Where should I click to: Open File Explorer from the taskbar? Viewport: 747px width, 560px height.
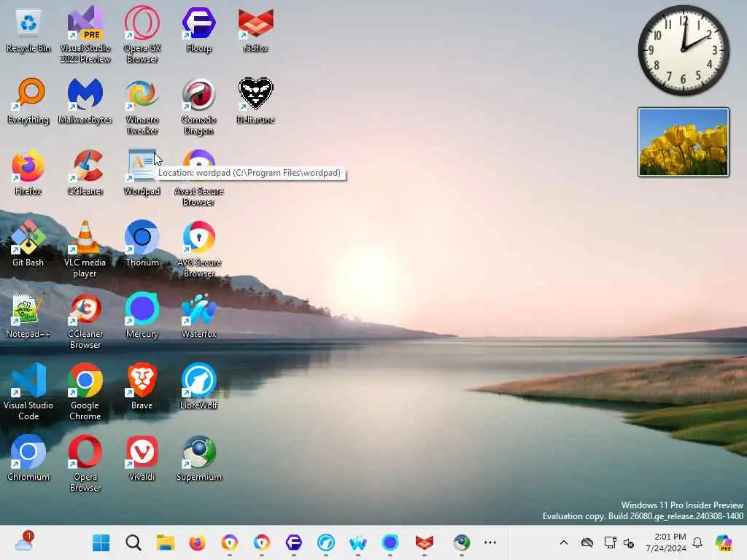[166, 542]
